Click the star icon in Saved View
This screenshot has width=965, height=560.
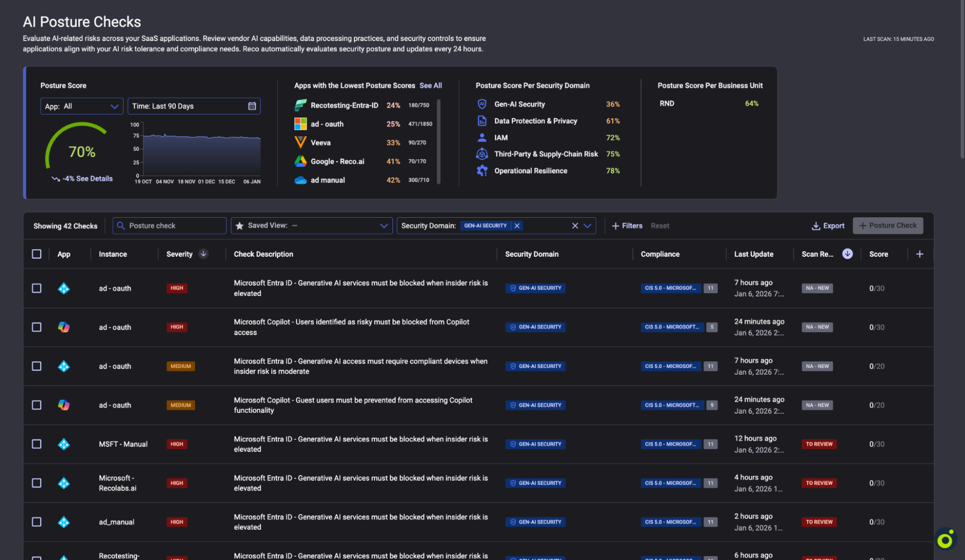[239, 226]
